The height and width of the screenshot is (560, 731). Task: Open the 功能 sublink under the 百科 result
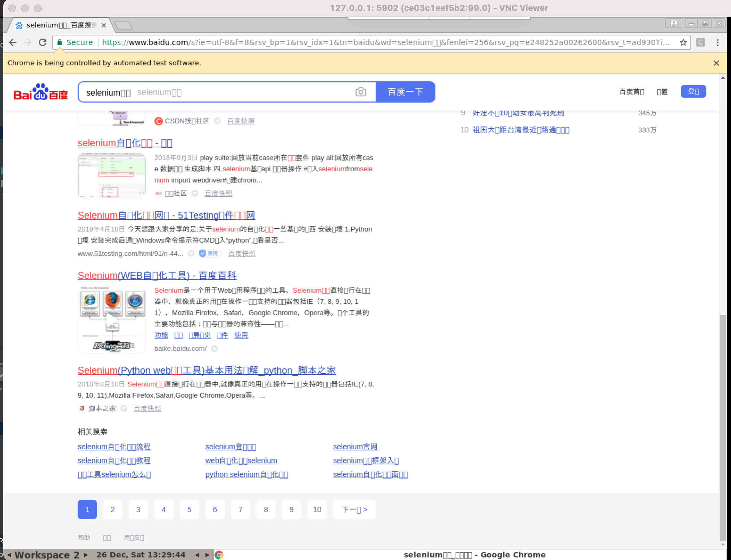pyautogui.click(x=161, y=335)
